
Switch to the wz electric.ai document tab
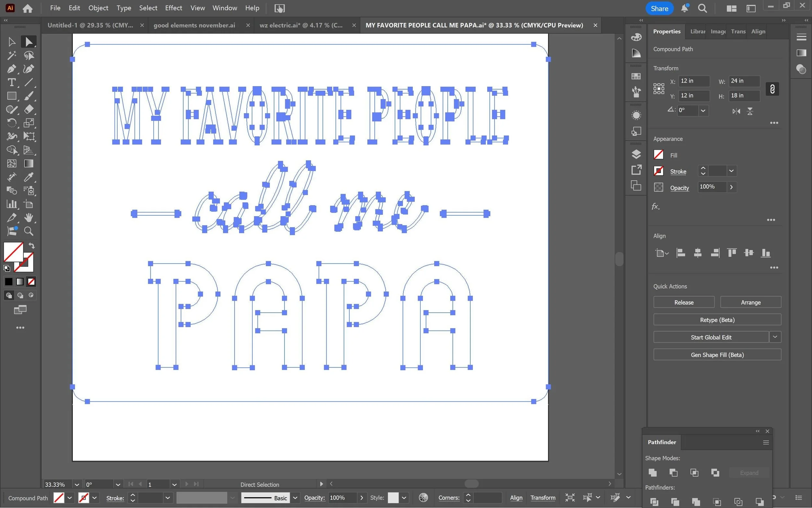pyautogui.click(x=301, y=25)
